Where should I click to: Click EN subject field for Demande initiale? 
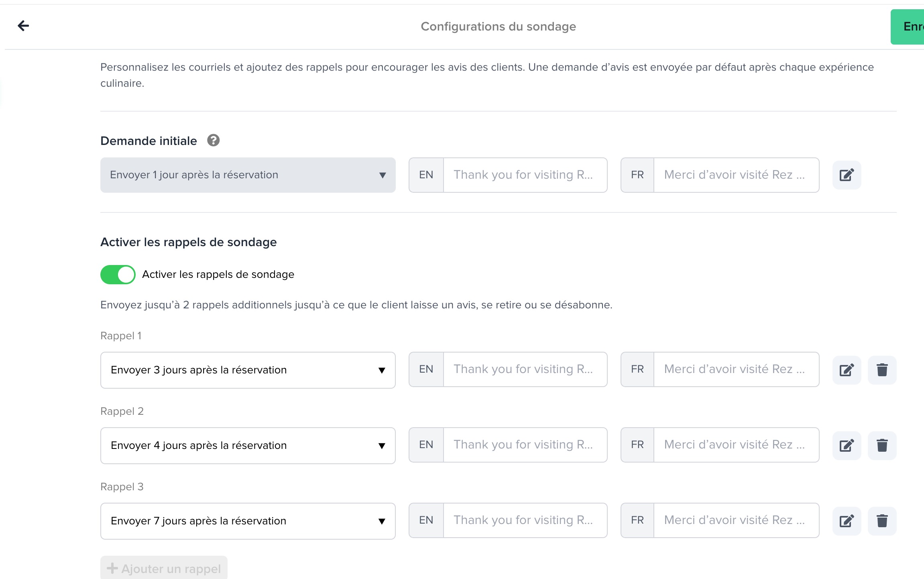[x=525, y=175]
